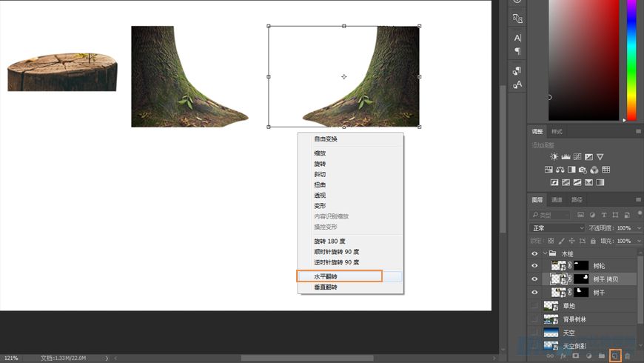644x363 pixels.
Task: Click the create new layer icon
Action: [614, 356]
